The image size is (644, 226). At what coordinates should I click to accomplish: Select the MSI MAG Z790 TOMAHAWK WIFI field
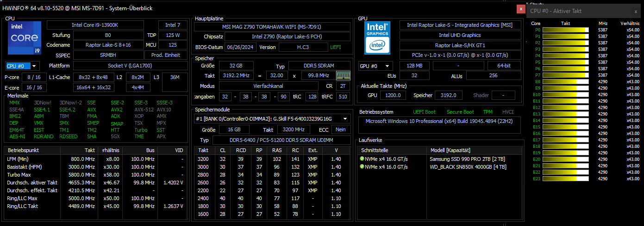coord(272,27)
